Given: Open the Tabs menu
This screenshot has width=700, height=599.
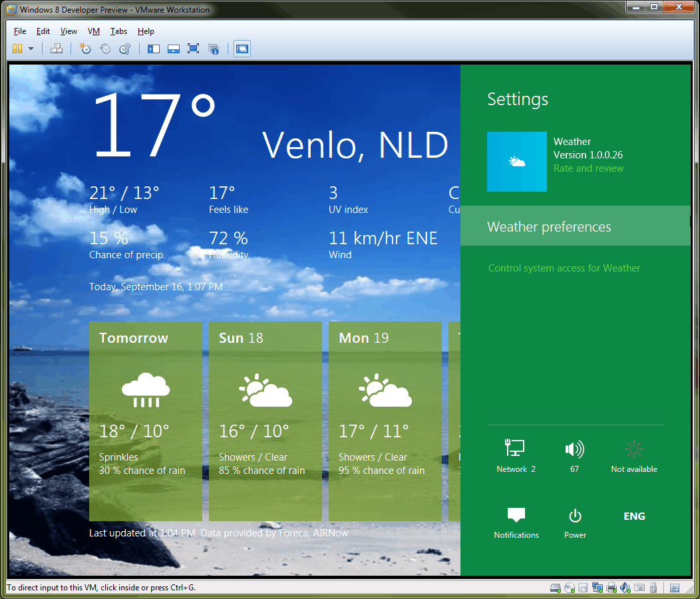Looking at the screenshot, I should click(x=118, y=31).
